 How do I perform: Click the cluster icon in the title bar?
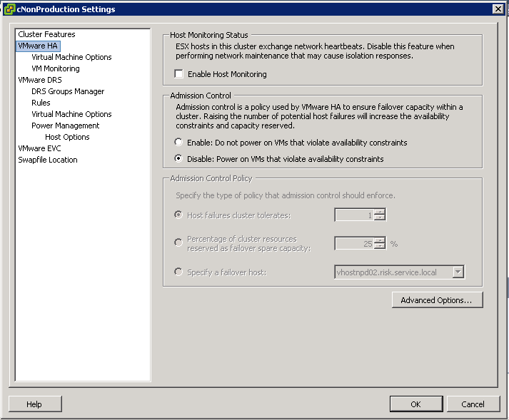click(x=9, y=9)
